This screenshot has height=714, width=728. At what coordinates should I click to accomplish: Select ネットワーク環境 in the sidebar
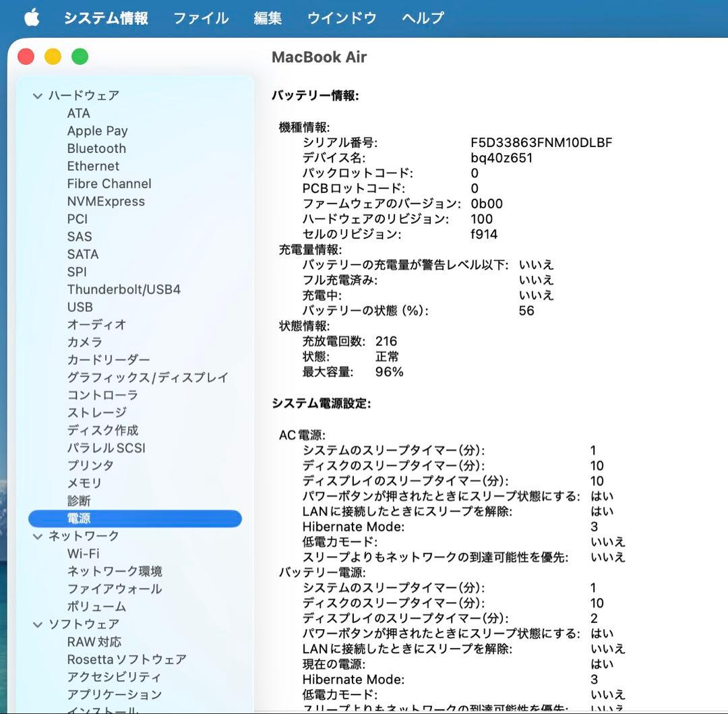point(115,572)
